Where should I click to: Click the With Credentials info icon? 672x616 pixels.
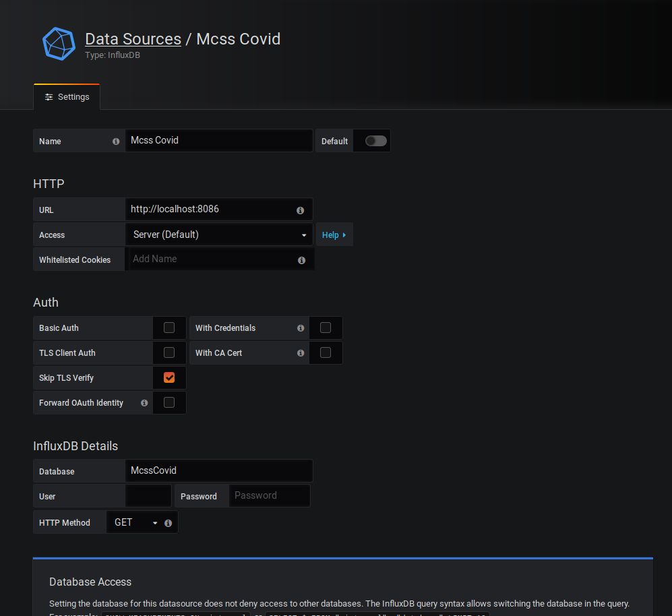point(301,328)
